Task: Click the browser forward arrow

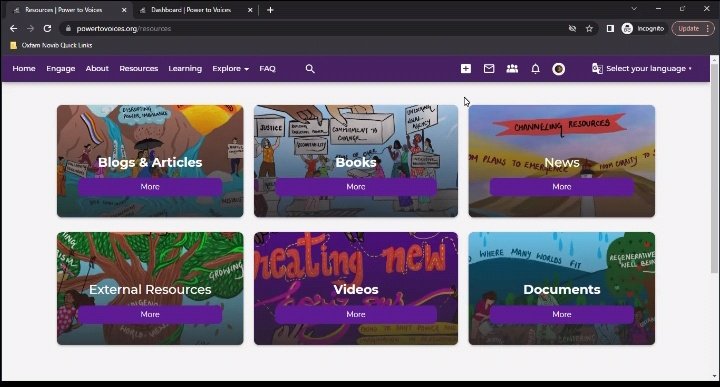Action: 30,28
